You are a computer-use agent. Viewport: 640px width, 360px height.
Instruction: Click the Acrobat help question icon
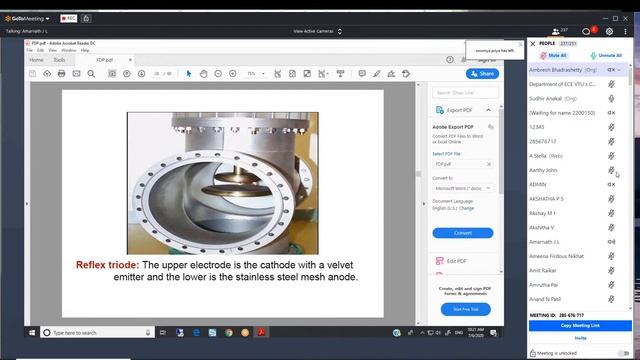[450, 60]
